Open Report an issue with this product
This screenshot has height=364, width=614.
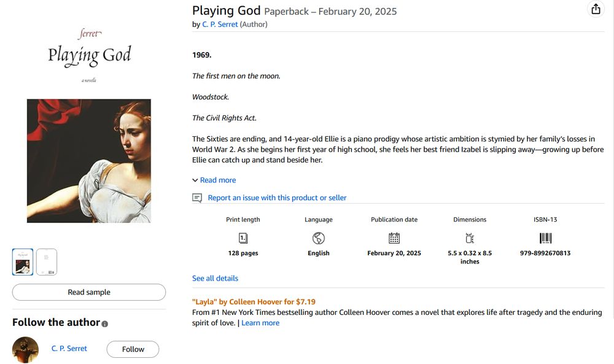click(x=277, y=198)
